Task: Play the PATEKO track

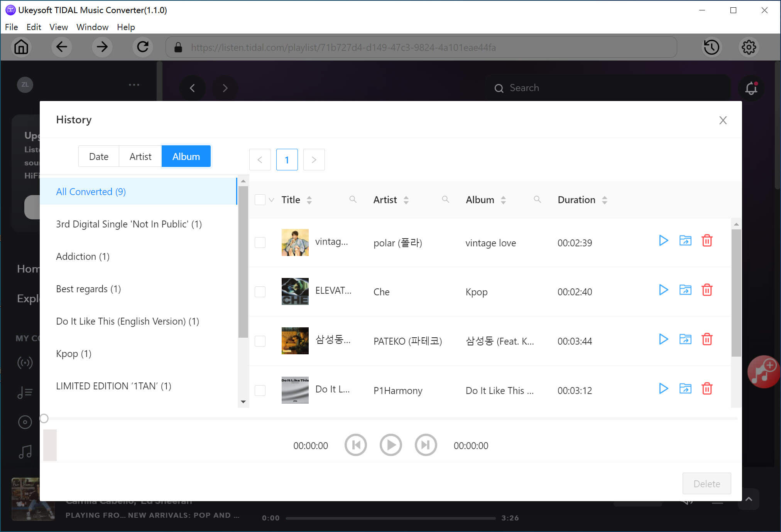Action: (663, 339)
